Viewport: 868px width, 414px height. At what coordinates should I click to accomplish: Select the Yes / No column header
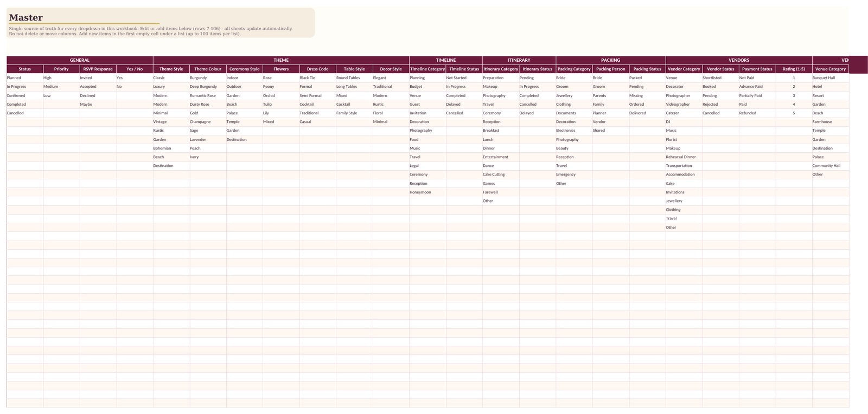click(135, 69)
